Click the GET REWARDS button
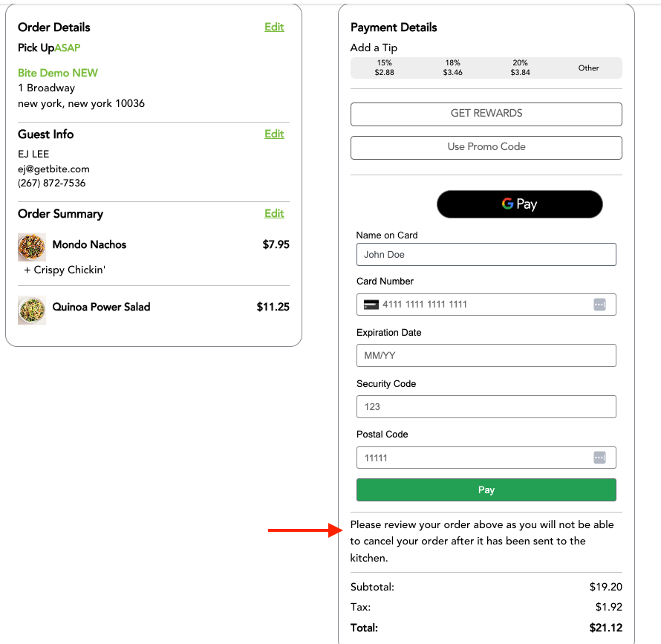The width and height of the screenshot is (661, 644). tap(486, 114)
